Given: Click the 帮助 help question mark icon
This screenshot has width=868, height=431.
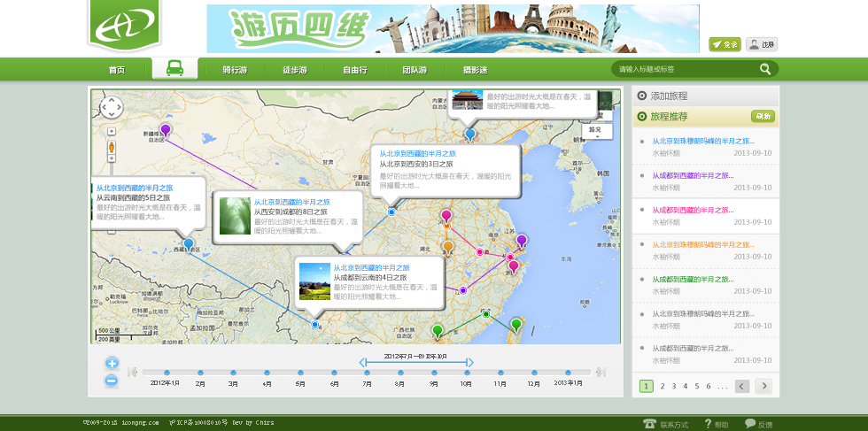Looking at the screenshot, I should pos(708,424).
